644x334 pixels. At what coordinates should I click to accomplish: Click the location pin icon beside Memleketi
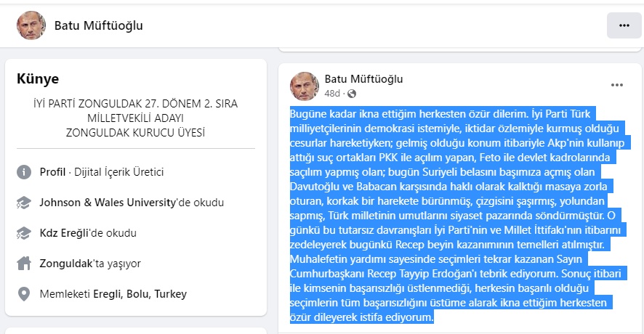pos(24,294)
